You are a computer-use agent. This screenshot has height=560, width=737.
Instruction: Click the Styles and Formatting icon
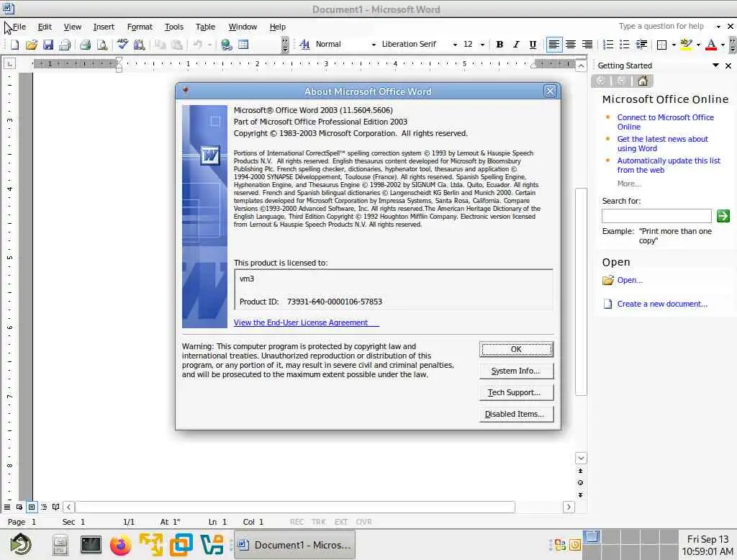pyautogui.click(x=304, y=44)
